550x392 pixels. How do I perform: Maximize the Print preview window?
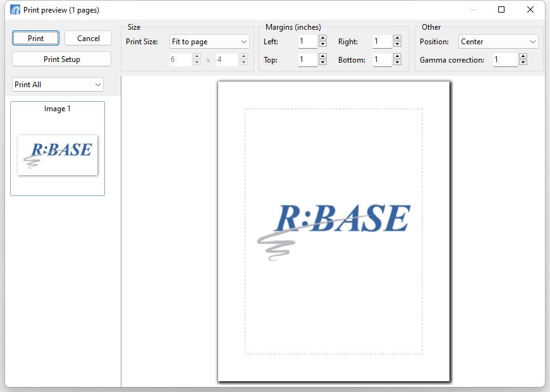tap(501, 9)
